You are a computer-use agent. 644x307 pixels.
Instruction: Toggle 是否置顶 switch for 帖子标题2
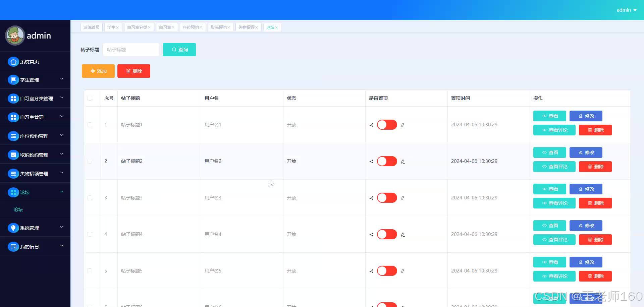pos(387,161)
